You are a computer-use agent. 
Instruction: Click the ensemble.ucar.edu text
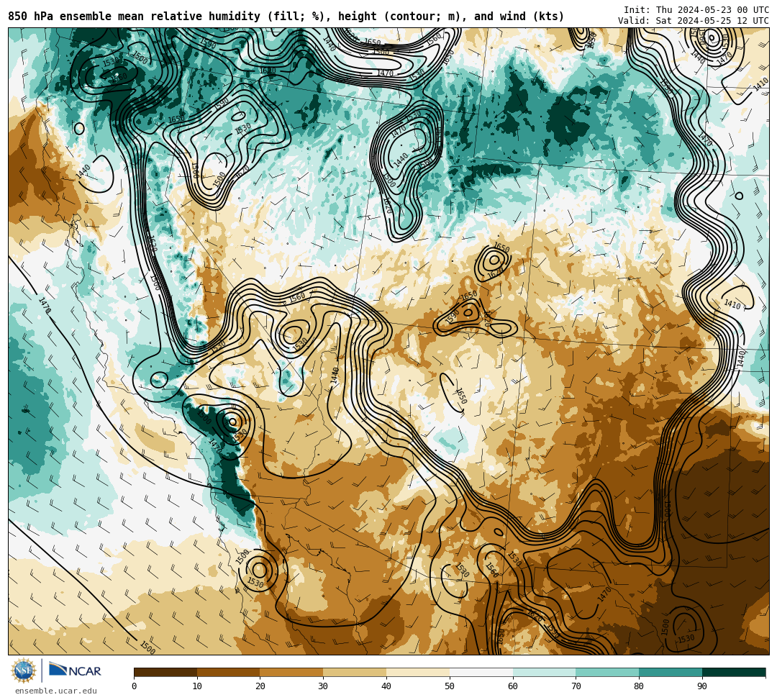tap(55, 691)
